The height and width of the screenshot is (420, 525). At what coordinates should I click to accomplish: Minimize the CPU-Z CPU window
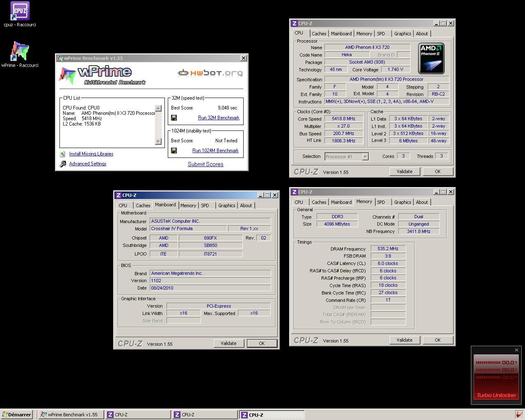[436, 23]
